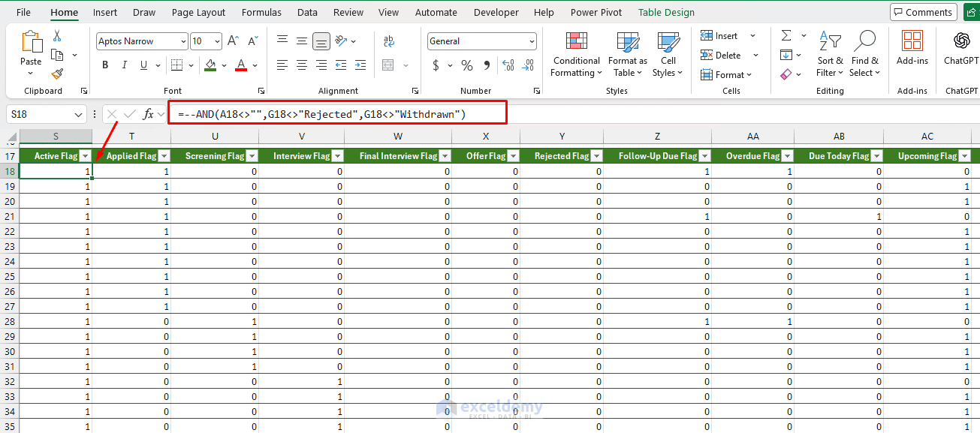Increase font size with larger A

[233, 41]
